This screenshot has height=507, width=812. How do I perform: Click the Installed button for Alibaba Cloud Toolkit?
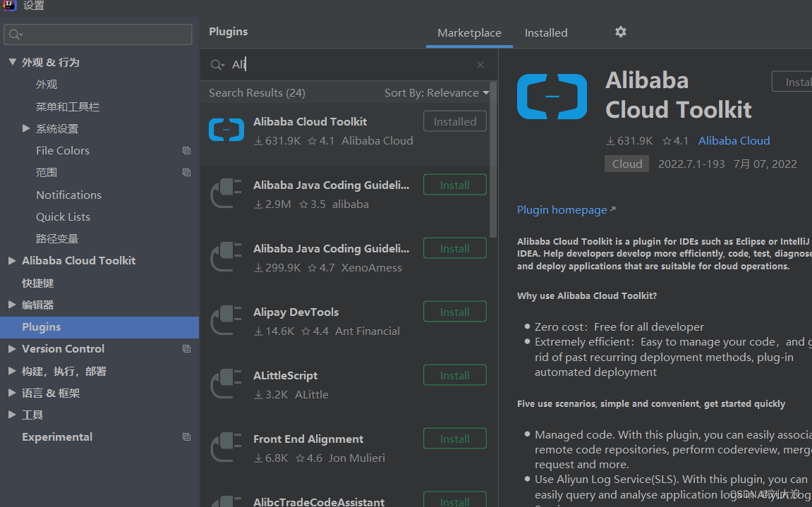455,121
